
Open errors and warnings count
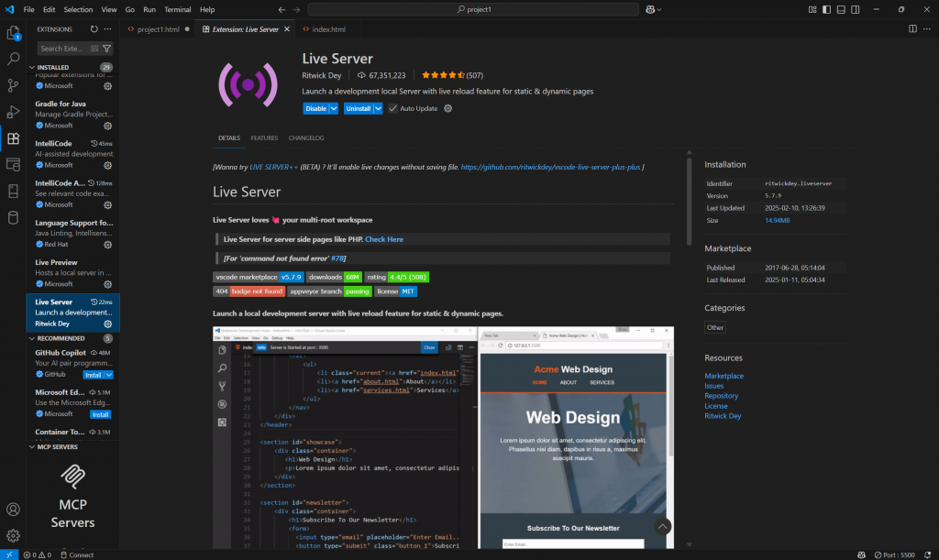[37, 555]
